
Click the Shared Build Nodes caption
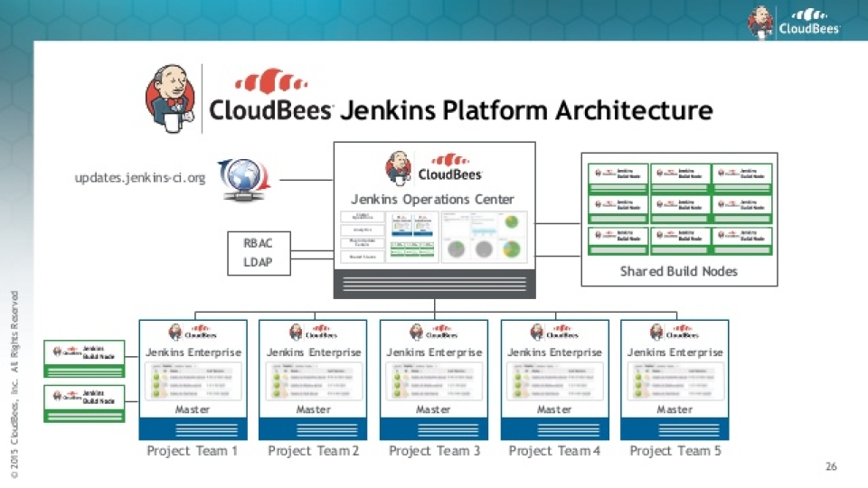coord(678,271)
